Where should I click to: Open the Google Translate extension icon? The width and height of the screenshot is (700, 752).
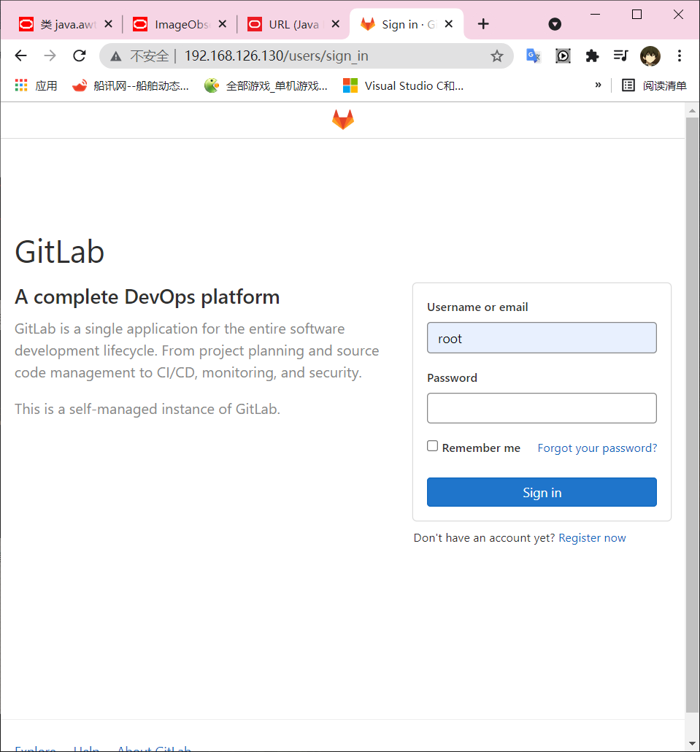534,56
